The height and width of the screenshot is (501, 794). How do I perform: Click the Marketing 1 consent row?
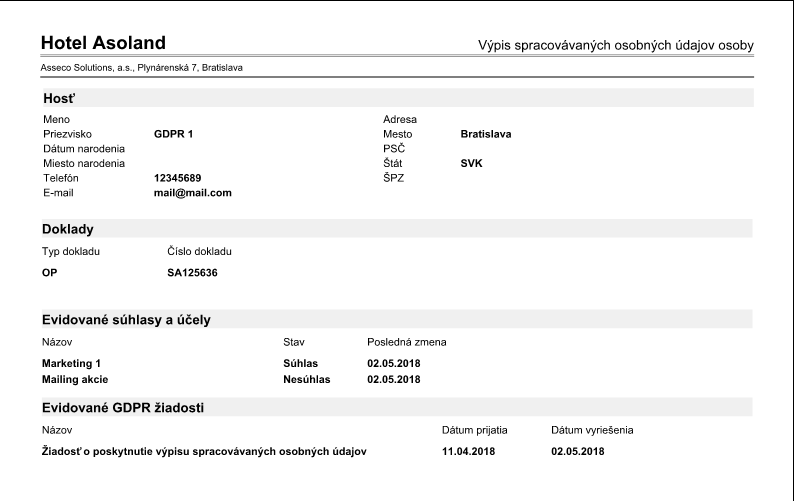tap(72, 363)
